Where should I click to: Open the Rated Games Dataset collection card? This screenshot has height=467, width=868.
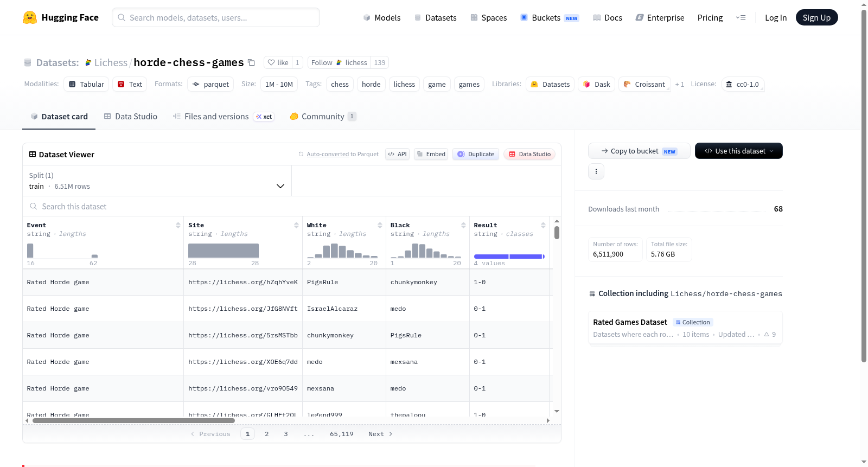pyautogui.click(x=685, y=328)
